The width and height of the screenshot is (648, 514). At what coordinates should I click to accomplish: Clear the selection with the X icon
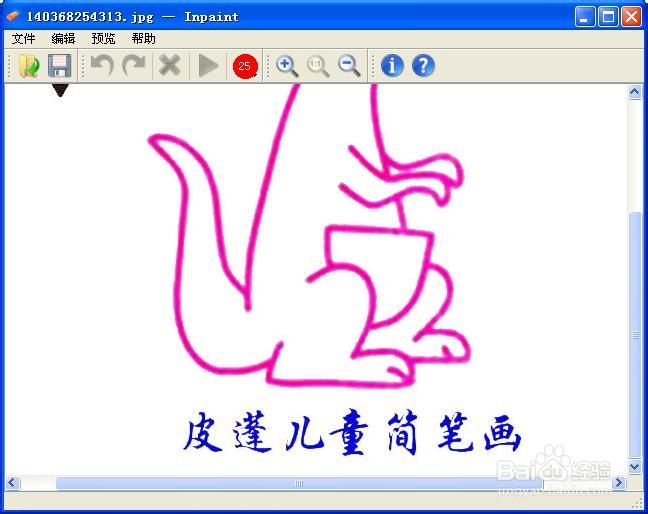click(169, 65)
